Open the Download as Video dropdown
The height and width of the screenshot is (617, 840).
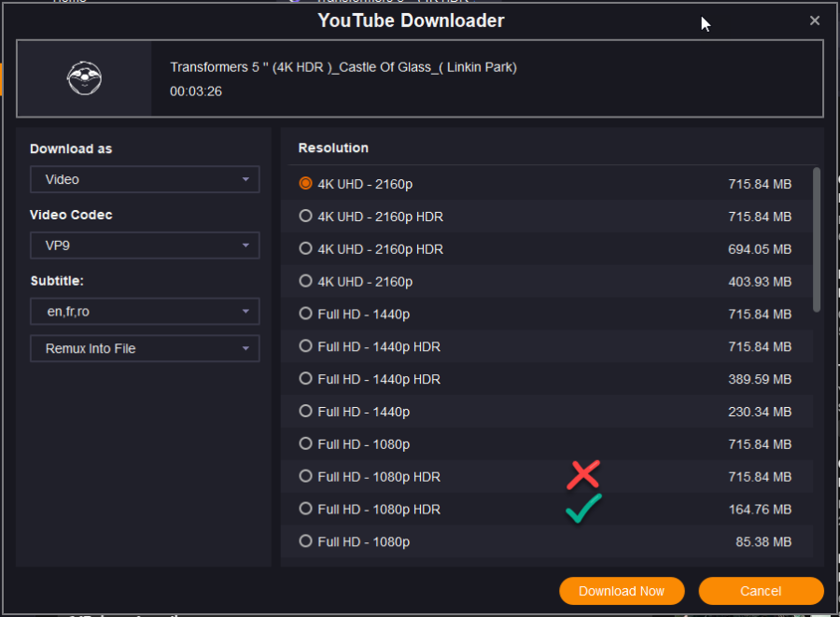pyautogui.click(x=145, y=179)
